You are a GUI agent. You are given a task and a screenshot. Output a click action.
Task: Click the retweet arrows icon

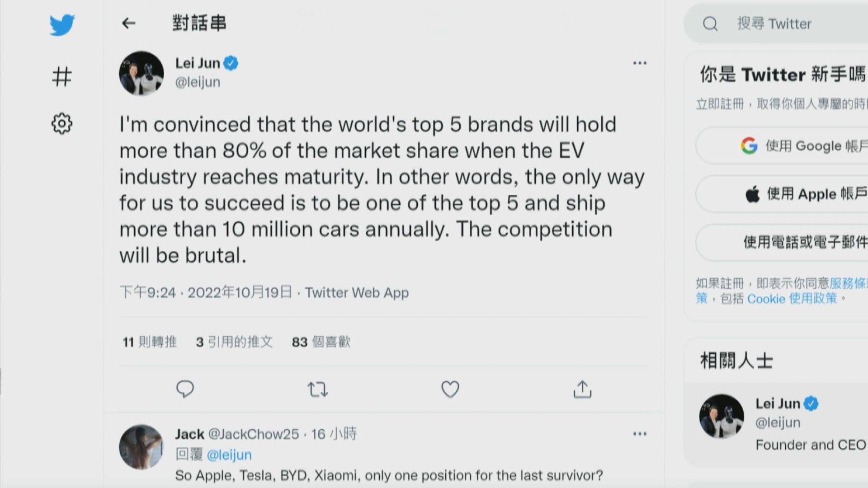click(x=317, y=389)
